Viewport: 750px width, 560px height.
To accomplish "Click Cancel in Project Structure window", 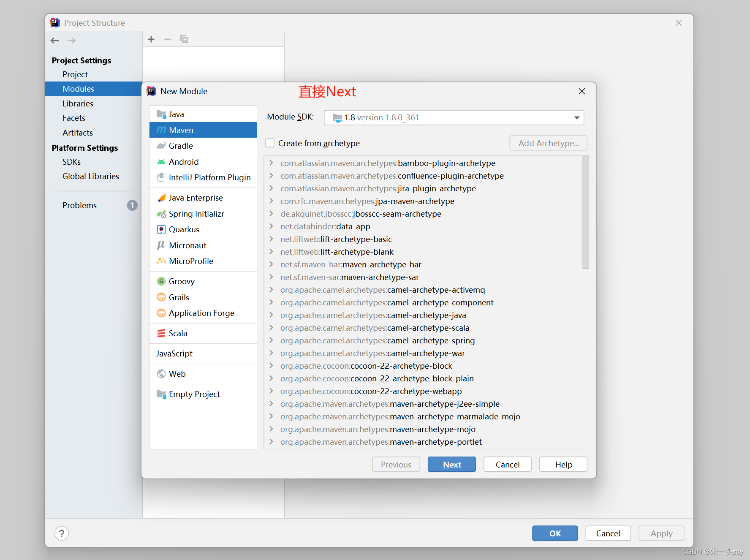I will tap(608, 533).
